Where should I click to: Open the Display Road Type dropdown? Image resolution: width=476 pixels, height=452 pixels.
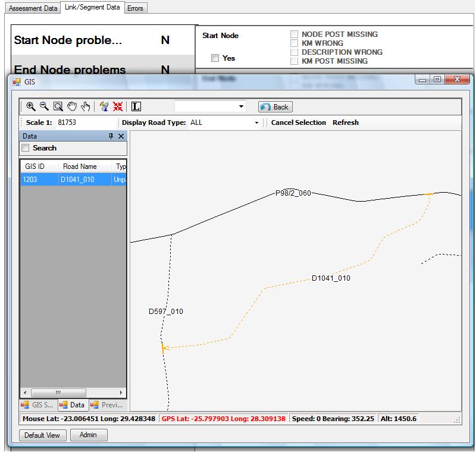[x=256, y=123]
